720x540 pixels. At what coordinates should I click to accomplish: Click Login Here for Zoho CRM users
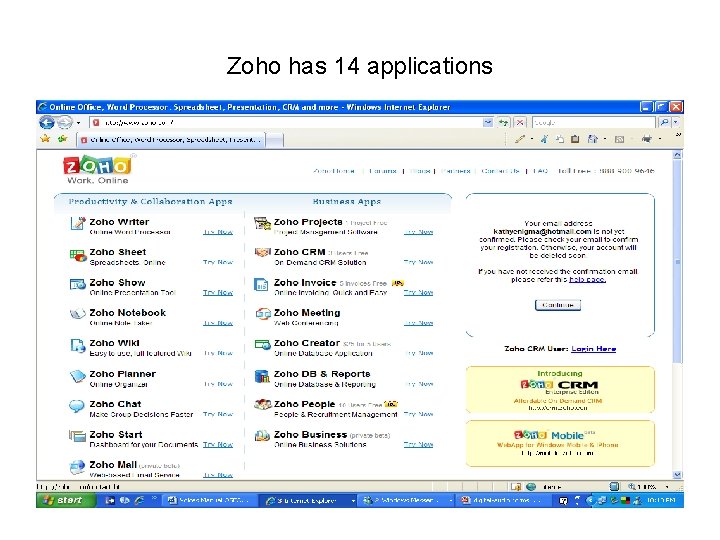coord(593,349)
